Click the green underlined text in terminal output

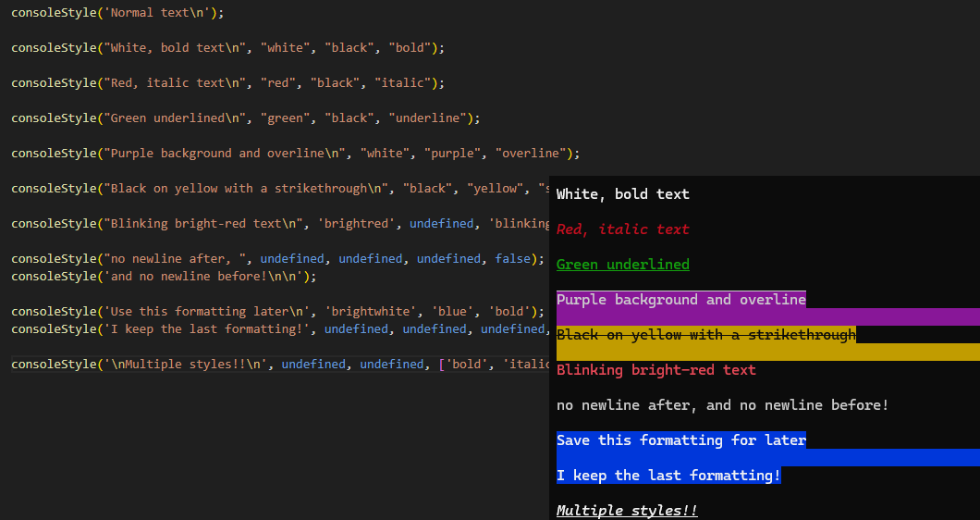pyautogui.click(x=622, y=265)
